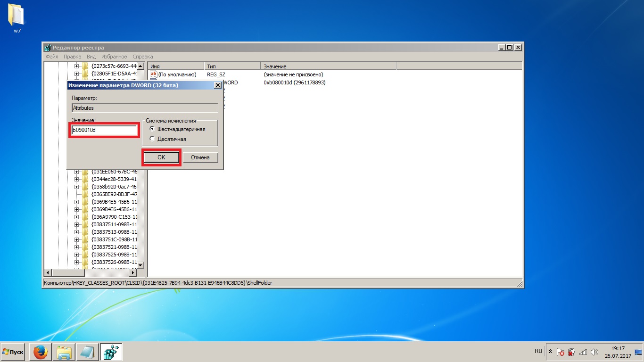
Task: Click OK in the DWORD dialog
Action: 161,157
